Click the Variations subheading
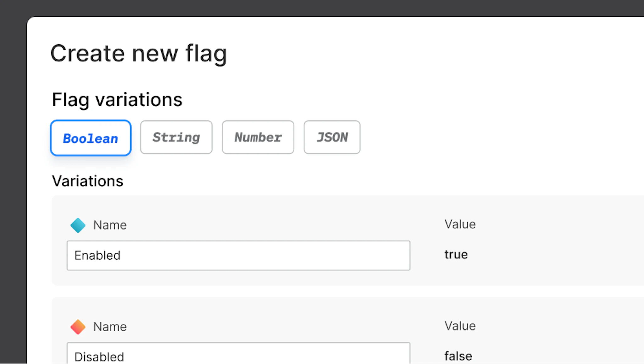Image resolution: width=644 pixels, height=364 pixels. pyautogui.click(x=87, y=181)
